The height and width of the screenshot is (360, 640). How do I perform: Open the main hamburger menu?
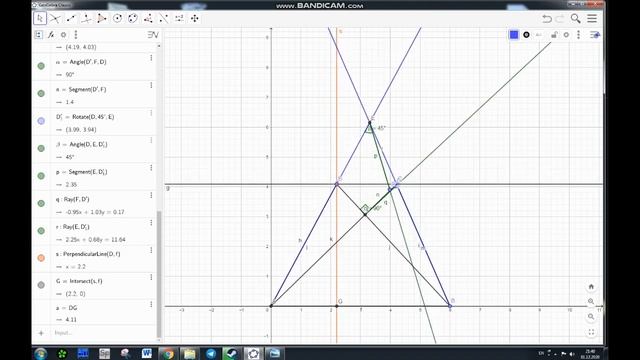[x=592, y=18]
